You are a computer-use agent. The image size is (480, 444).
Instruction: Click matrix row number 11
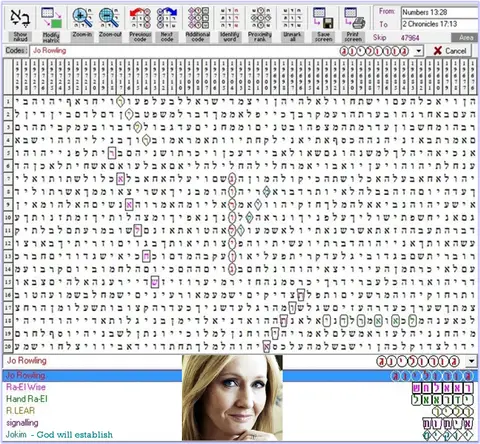(8, 230)
